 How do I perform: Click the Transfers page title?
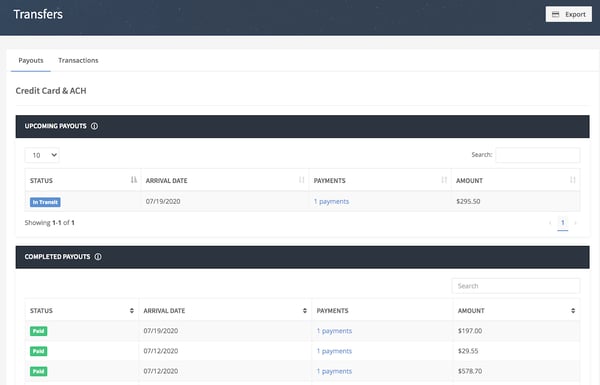pyautogui.click(x=38, y=14)
